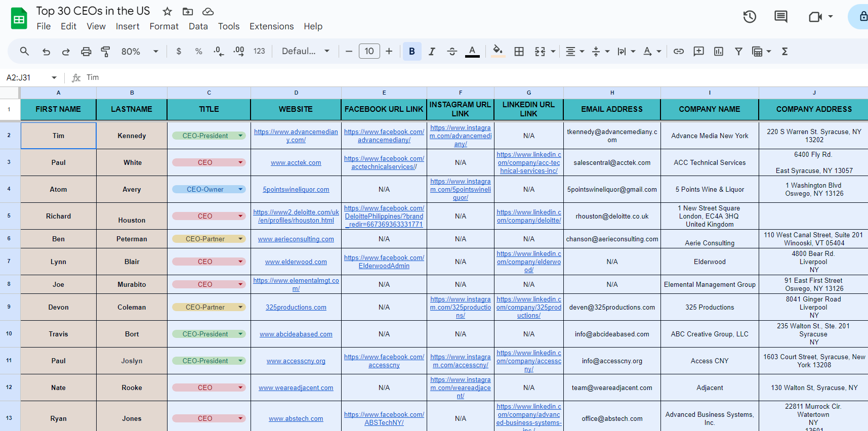Open the File menu
The image size is (868, 431).
44,26
